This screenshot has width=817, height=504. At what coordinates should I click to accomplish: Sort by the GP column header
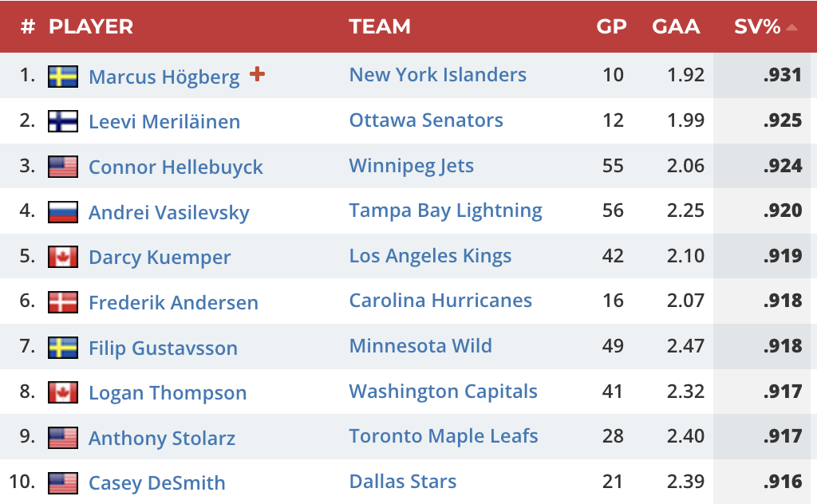pyautogui.click(x=611, y=26)
